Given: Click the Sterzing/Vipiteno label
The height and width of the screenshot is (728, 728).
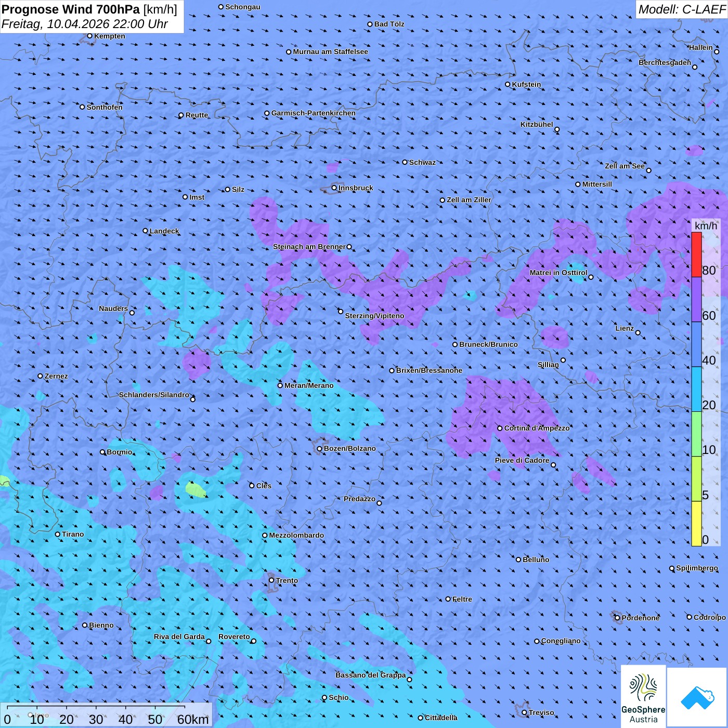Looking at the screenshot, I should coord(374,316).
